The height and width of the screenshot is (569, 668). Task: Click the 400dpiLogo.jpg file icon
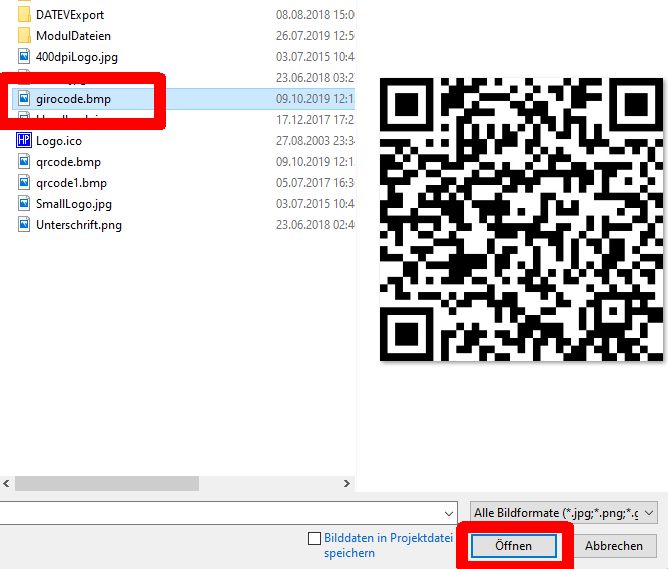(24, 57)
